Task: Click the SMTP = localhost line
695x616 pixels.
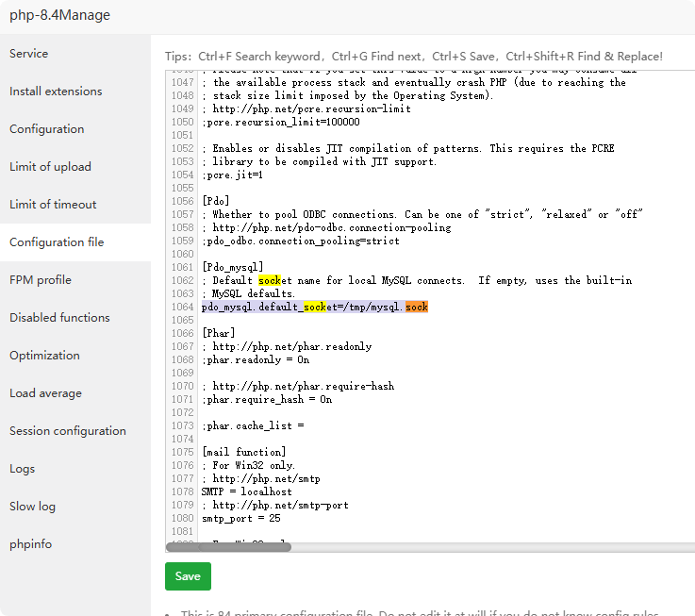Action: point(247,492)
